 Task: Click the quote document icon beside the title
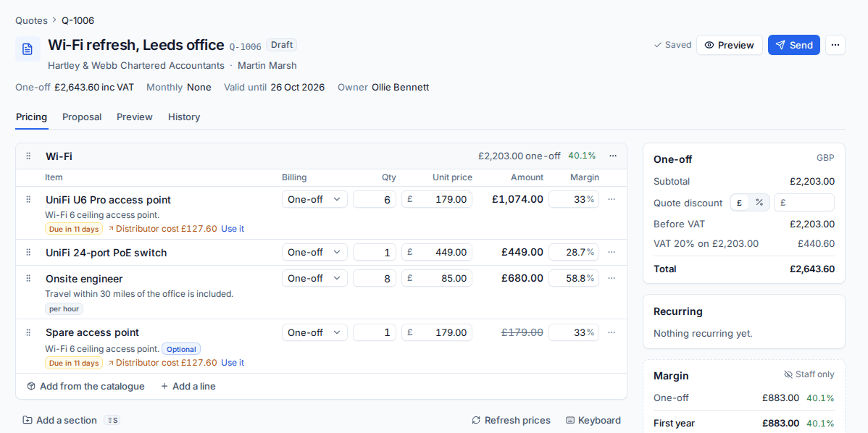[x=28, y=49]
